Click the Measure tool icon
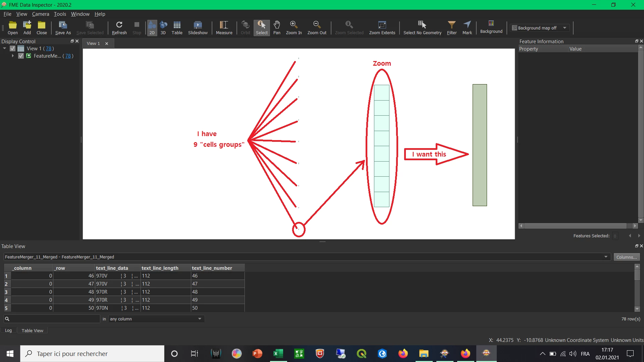Screen dimensions: 644x362 [224, 27]
